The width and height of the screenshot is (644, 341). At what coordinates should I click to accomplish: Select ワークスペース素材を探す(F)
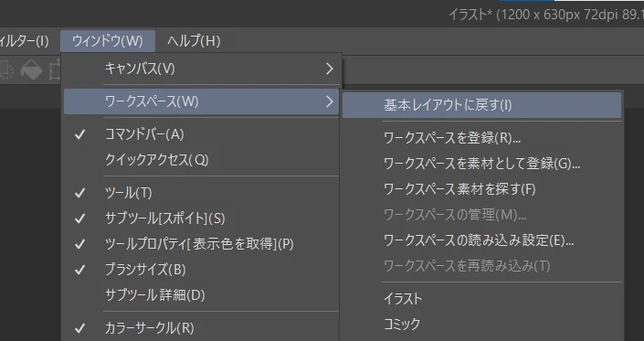(481, 189)
